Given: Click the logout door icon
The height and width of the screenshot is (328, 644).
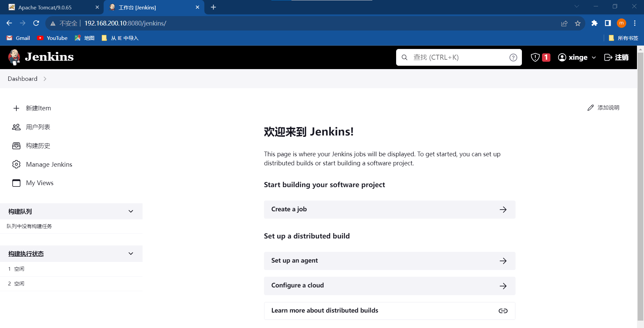Looking at the screenshot, I should point(608,57).
